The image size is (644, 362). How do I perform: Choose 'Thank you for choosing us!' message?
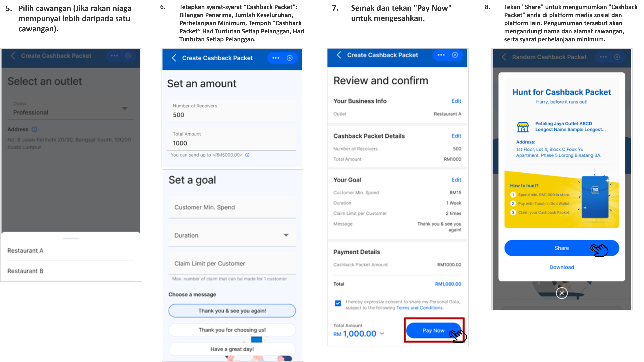click(232, 330)
